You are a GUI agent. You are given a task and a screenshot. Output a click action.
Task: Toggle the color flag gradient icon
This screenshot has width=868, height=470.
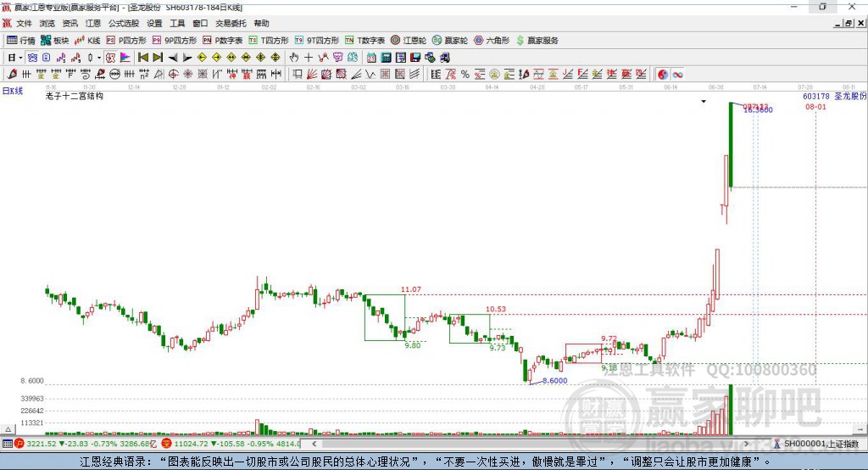tap(125, 58)
